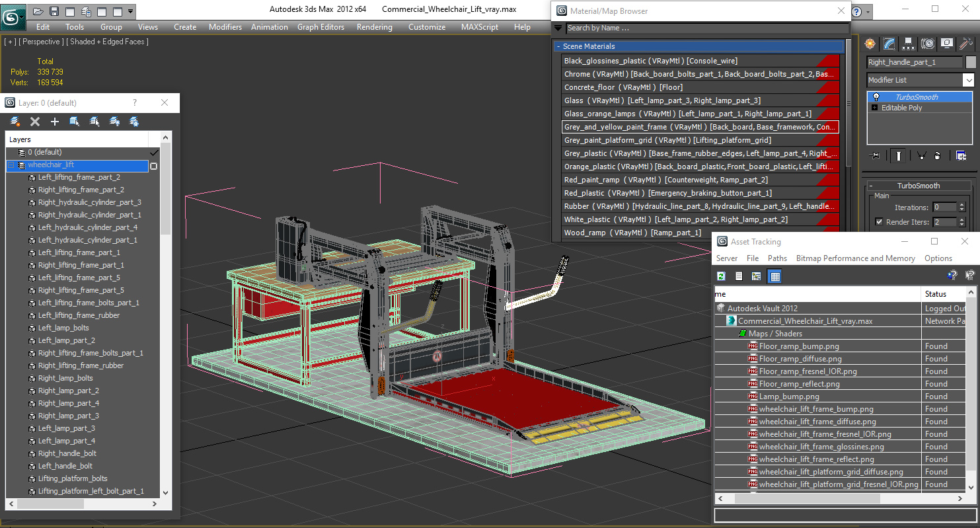Switch Asset Tracking to list view icon
This screenshot has width=980, height=528.
click(739, 276)
